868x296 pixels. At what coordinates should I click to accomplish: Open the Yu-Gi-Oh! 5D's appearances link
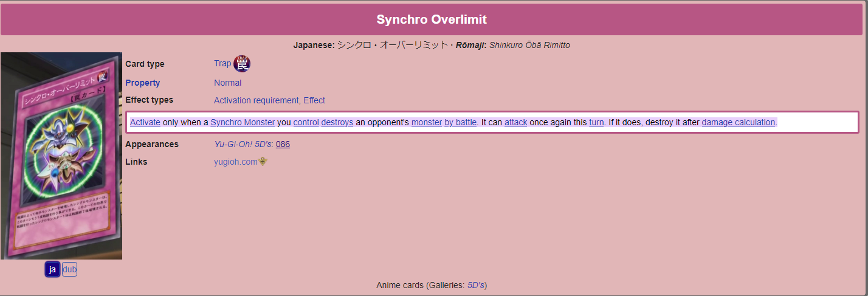click(243, 144)
